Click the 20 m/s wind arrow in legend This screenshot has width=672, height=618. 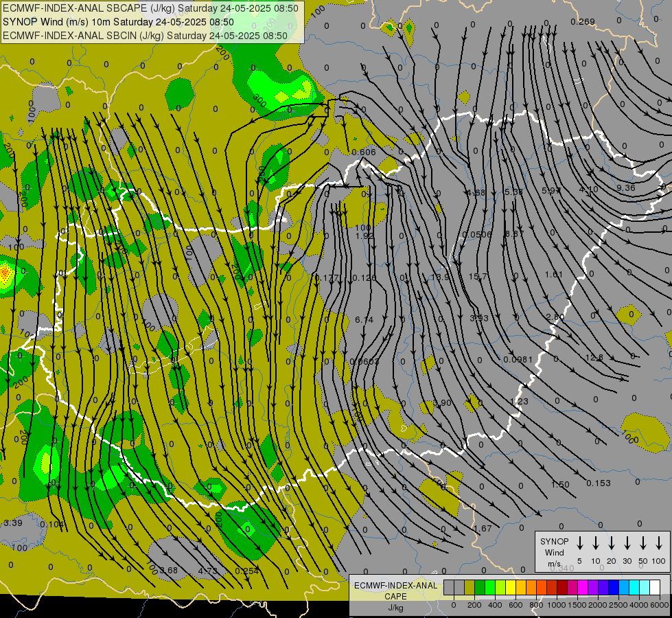611,543
